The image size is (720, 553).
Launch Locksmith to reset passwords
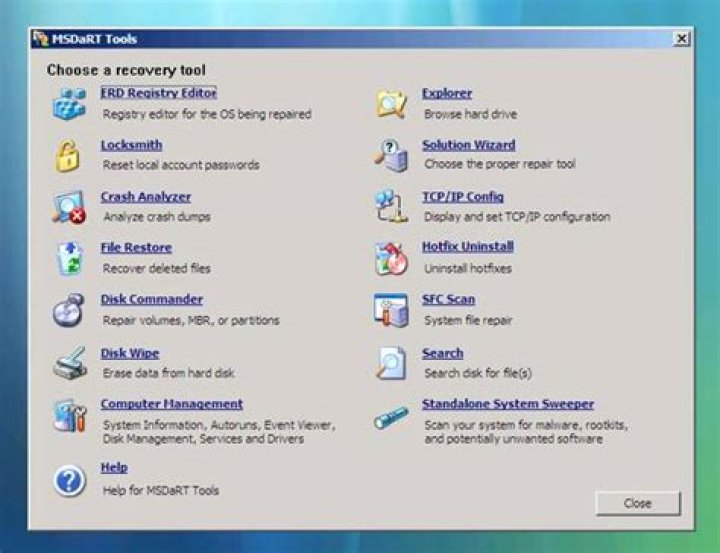(x=131, y=145)
